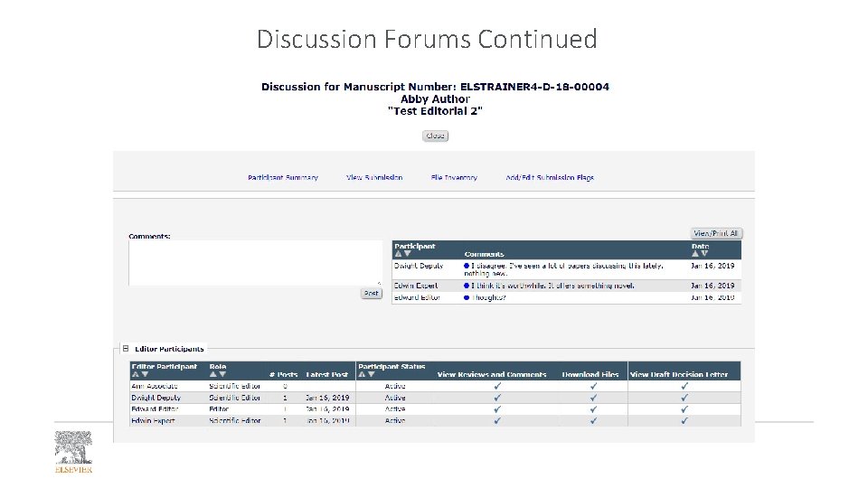This screenshot has width=868, height=488.
Task: Select Edward Editor's 'Thoughts?' comment
Action: (x=489, y=297)
